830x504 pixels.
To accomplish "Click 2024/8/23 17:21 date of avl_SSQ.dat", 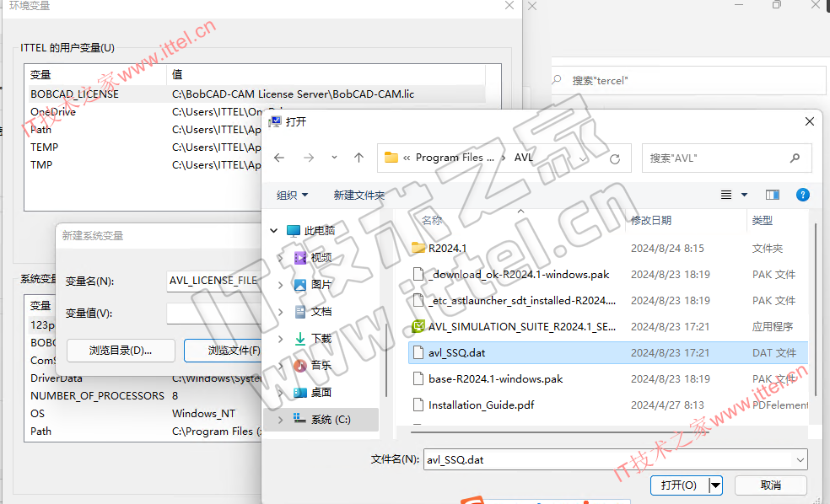I will pos(670,353).
